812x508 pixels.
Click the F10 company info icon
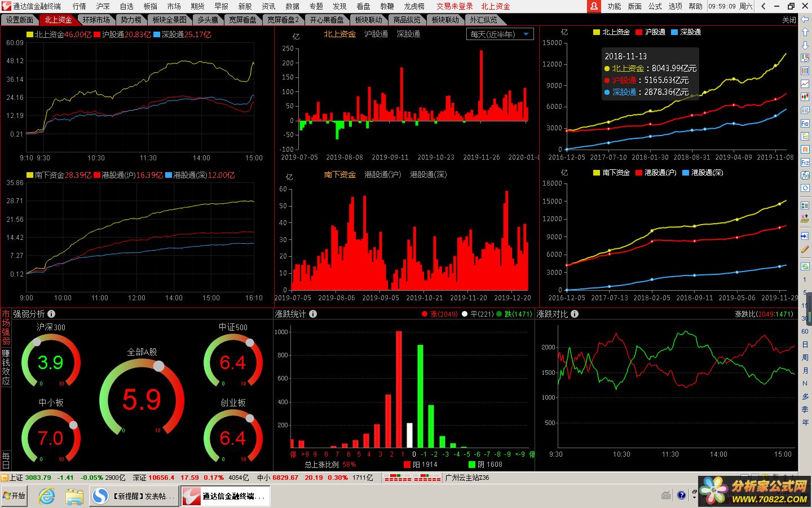[805, 123]
